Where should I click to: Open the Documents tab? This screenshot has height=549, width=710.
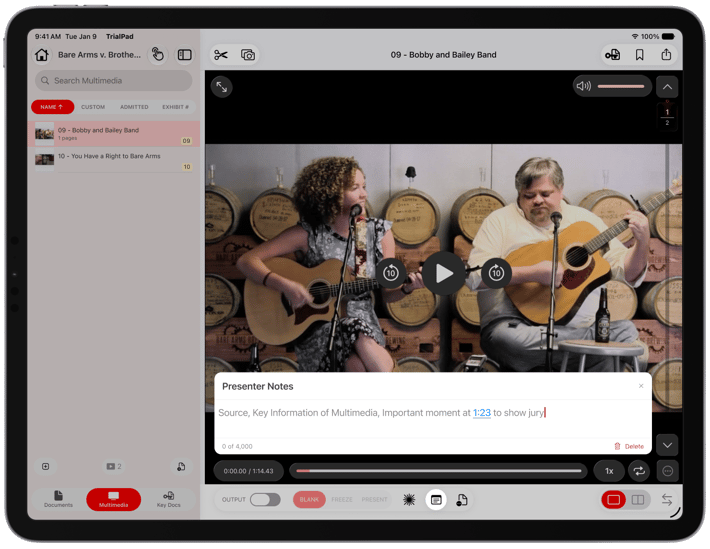tap(58, 499)
